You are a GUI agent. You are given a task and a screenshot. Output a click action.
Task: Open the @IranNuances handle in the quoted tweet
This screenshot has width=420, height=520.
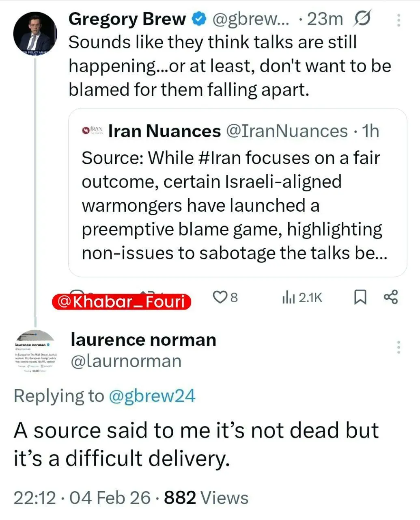coord(286,131)
